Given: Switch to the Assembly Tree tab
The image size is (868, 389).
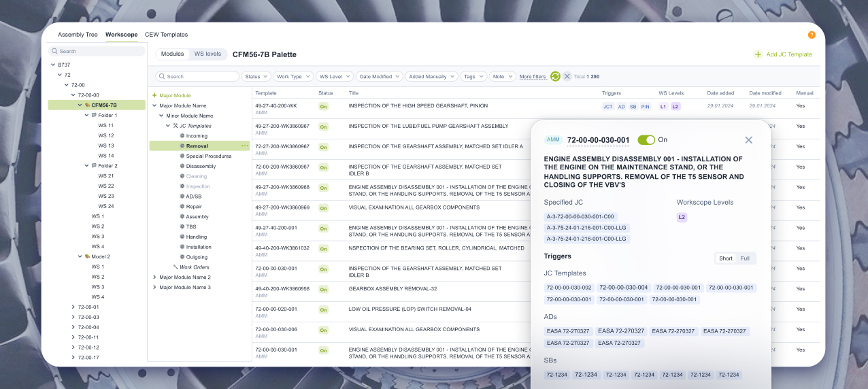Looking at the screenshot, I should [78, 35].
